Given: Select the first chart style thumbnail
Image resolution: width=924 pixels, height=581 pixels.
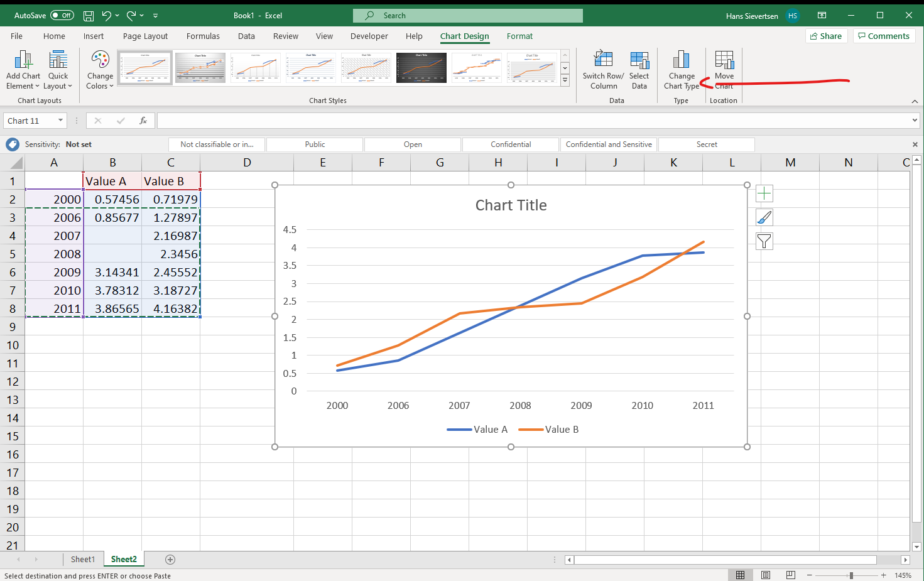Looking at the screenshot, I should pos(145,68).
